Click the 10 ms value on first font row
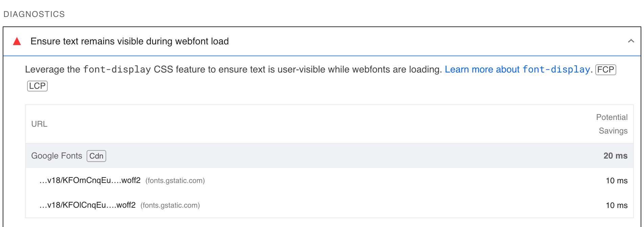The width and height of the screenshot is (644, 227). [616, 181]
